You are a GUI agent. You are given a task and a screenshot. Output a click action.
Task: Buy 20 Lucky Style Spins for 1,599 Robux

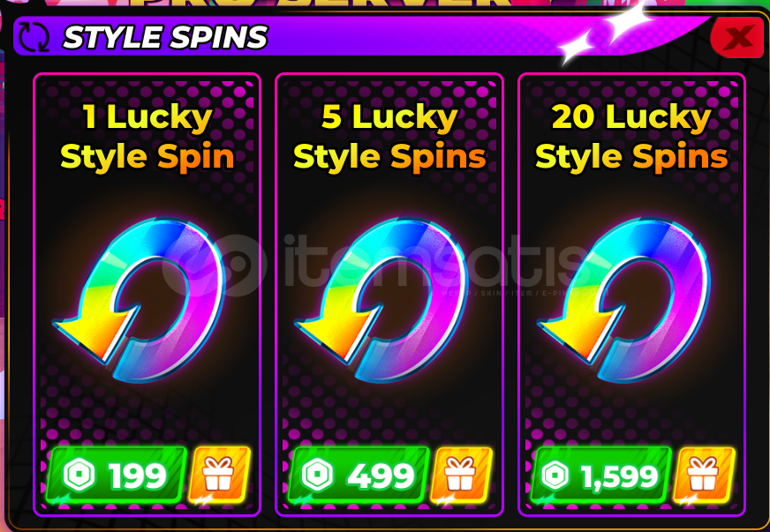(x=601, y=476)
